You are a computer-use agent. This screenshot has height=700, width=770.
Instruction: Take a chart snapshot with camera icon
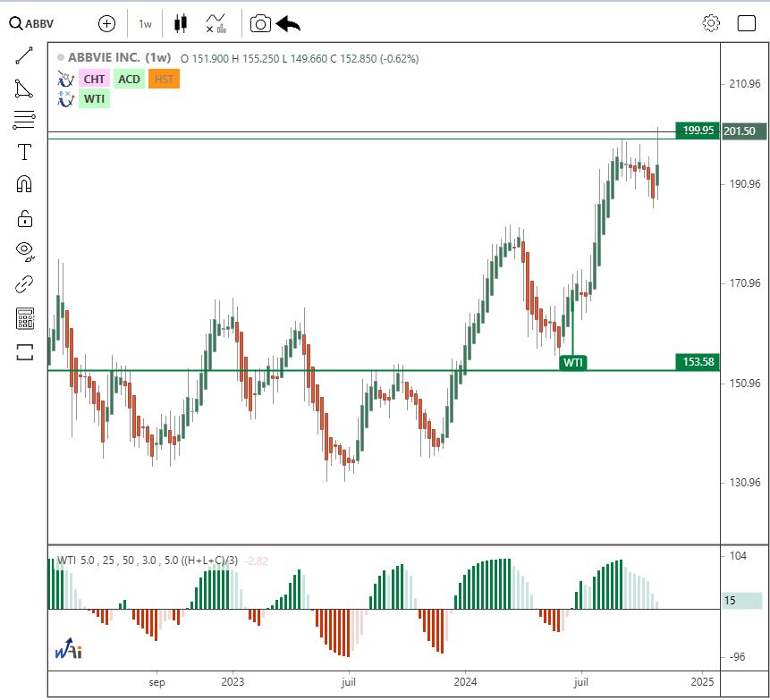pos(260,23)
